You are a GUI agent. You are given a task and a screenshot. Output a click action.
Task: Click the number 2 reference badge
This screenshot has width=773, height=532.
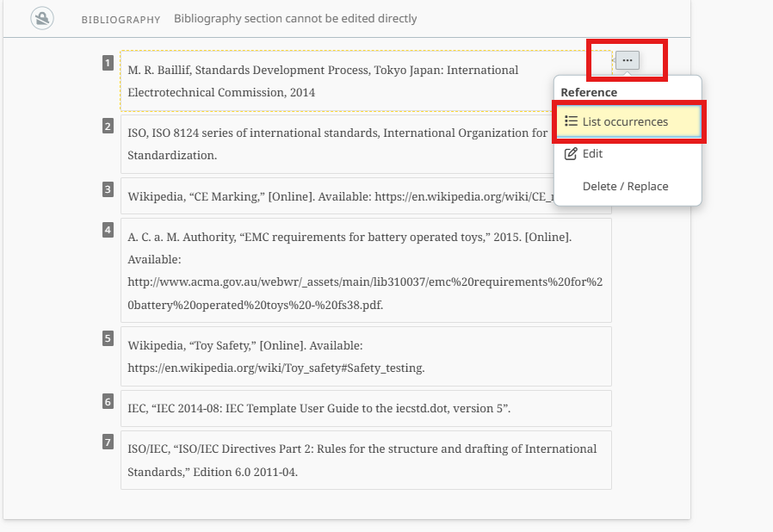pos(108,127)
